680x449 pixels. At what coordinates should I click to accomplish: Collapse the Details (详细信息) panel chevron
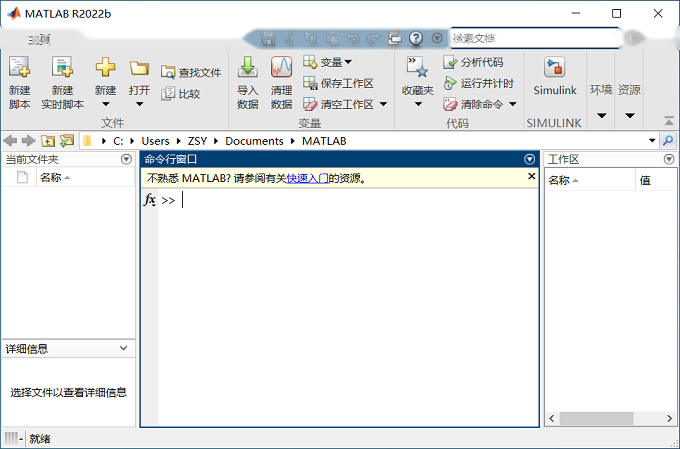tap(123, 348)
